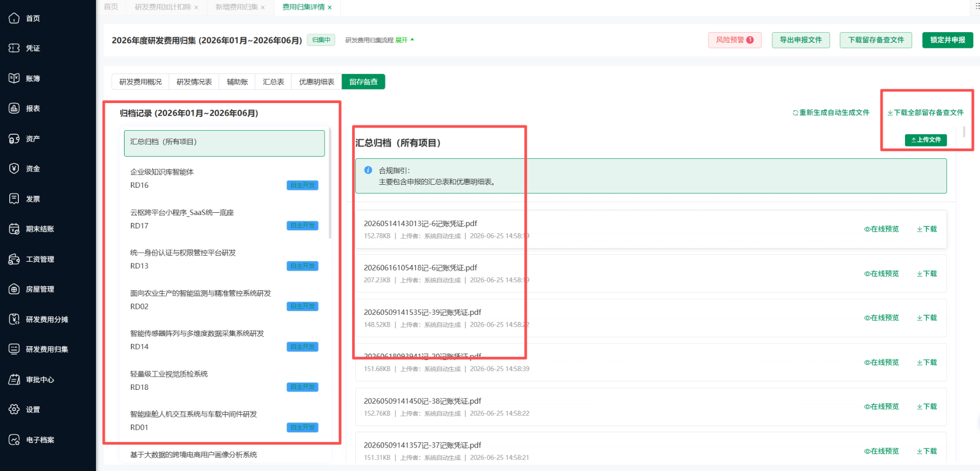
Task: Open the 设置 settings gear icon
Action: [14, 409]
